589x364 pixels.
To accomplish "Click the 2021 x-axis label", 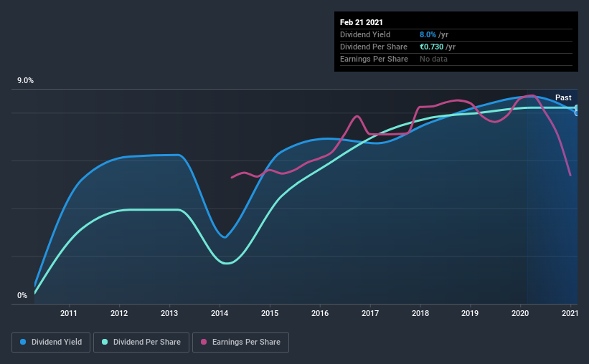I will [x=570, y=313].
